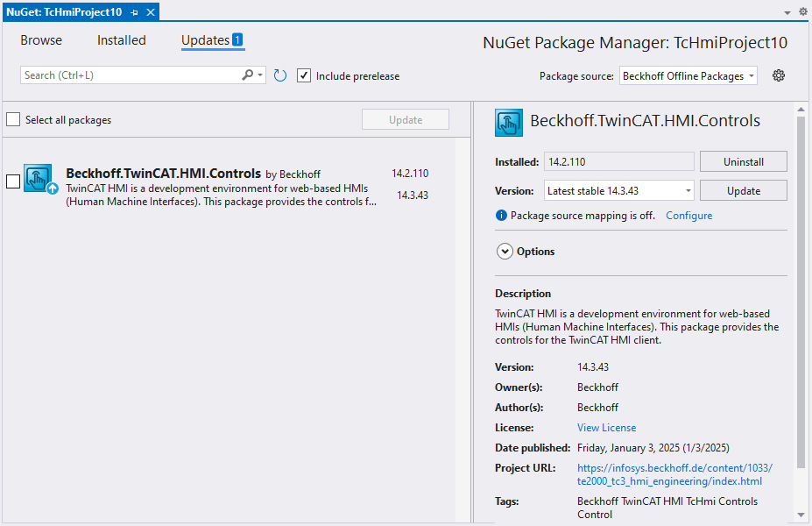
Task: Click the search magnifier icon
Action: pyautogui.click(x=248, y=76)
